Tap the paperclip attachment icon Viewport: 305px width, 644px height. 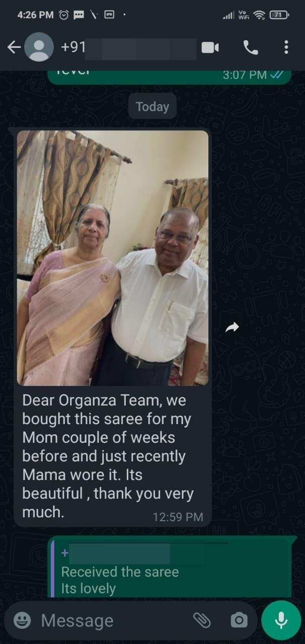202,620
